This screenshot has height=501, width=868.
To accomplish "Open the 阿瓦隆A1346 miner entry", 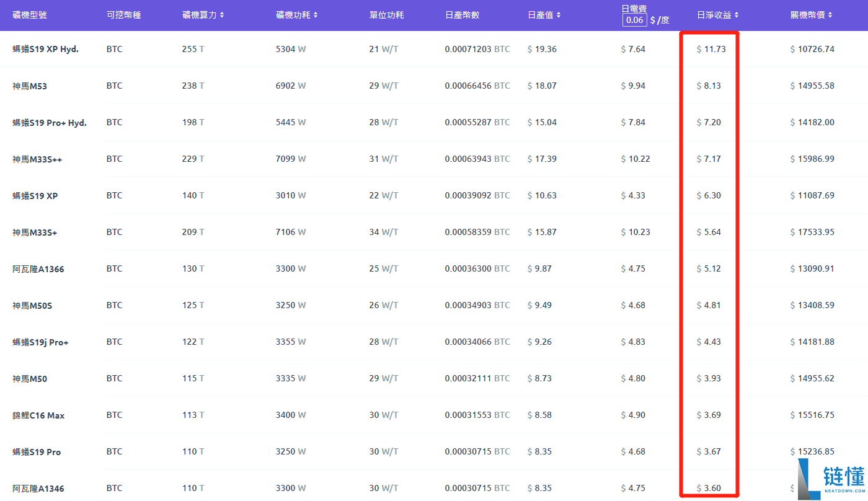I will 38,489.
